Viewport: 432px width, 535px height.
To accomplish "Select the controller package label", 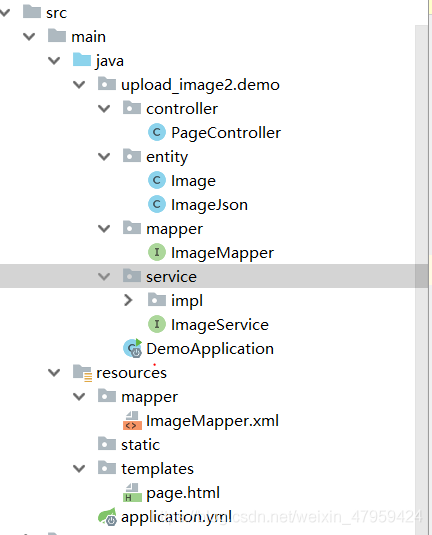I will [182, 109].
